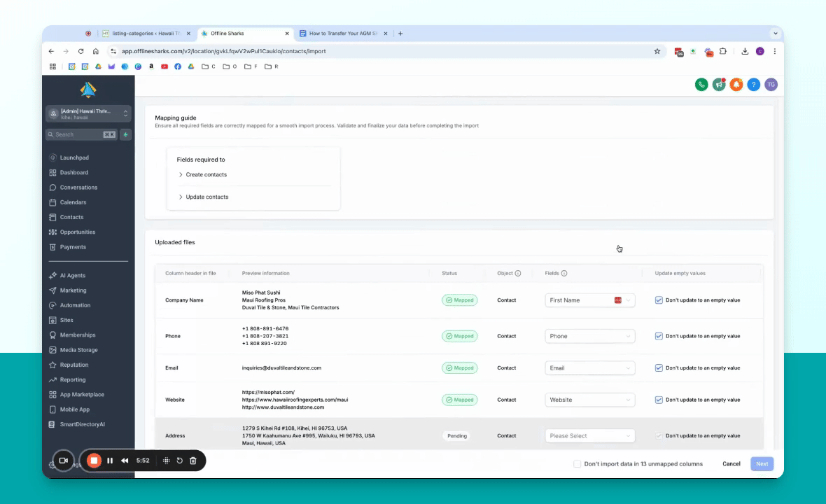Click the Conversations chat bubble icon
Image resolution: width=826 pixels, height=504 pixels.
[x=52, y=188]
